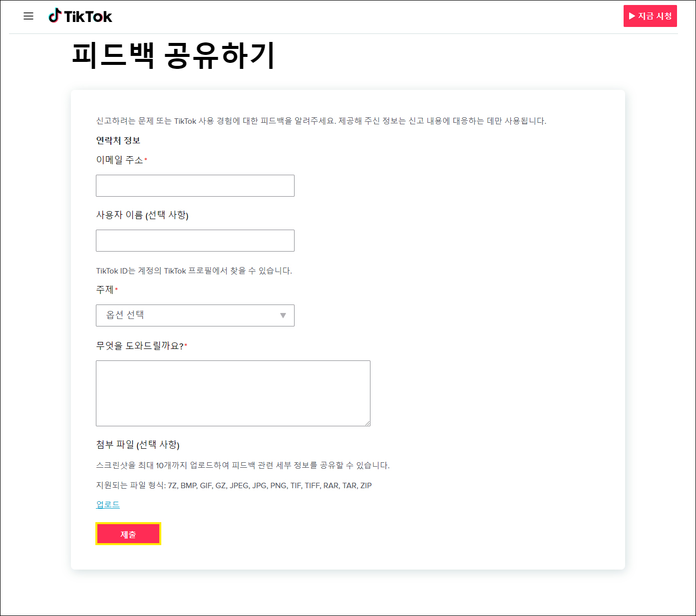Focus the 사용자 이름 input field

195,241
